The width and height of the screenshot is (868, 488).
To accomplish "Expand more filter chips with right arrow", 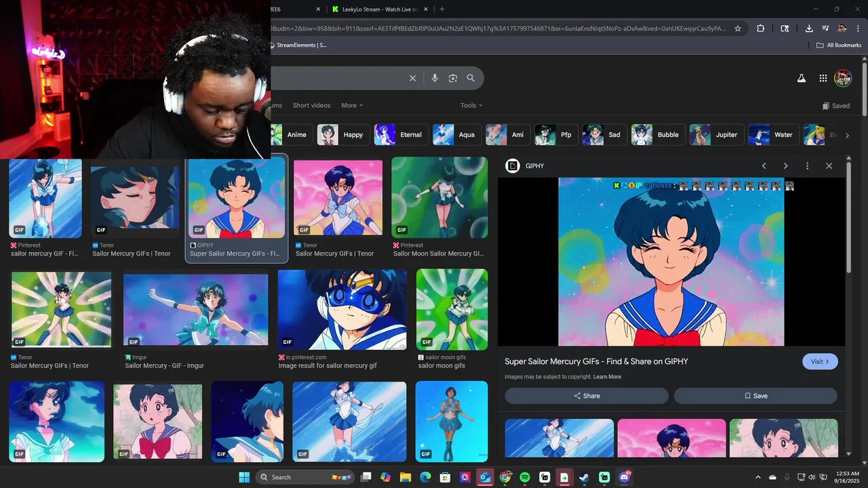I will [846, 135].
